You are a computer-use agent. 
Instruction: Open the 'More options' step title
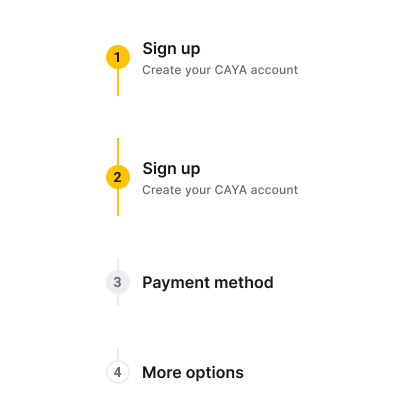click(193, 373)
